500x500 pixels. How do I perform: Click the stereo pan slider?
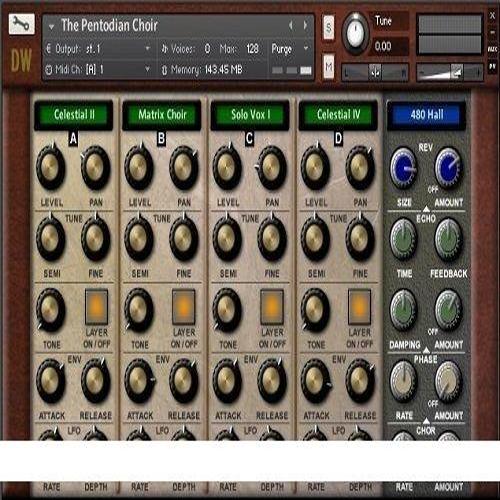pos(375,72)
